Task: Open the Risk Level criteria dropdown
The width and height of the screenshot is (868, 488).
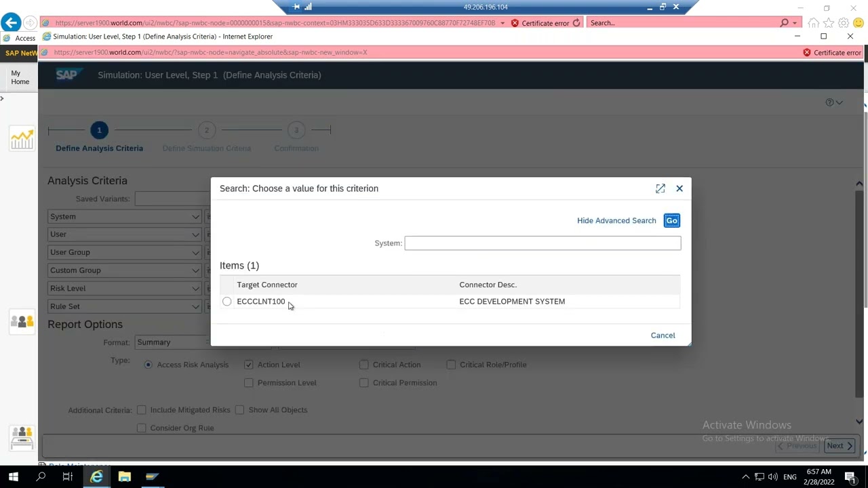Action: click(x=125, y=288)
